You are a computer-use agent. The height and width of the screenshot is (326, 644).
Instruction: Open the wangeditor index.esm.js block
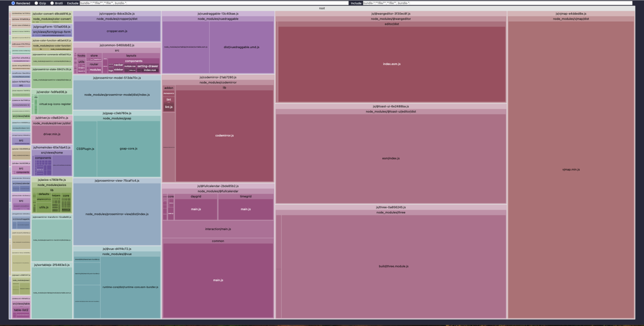pos(392,64)
